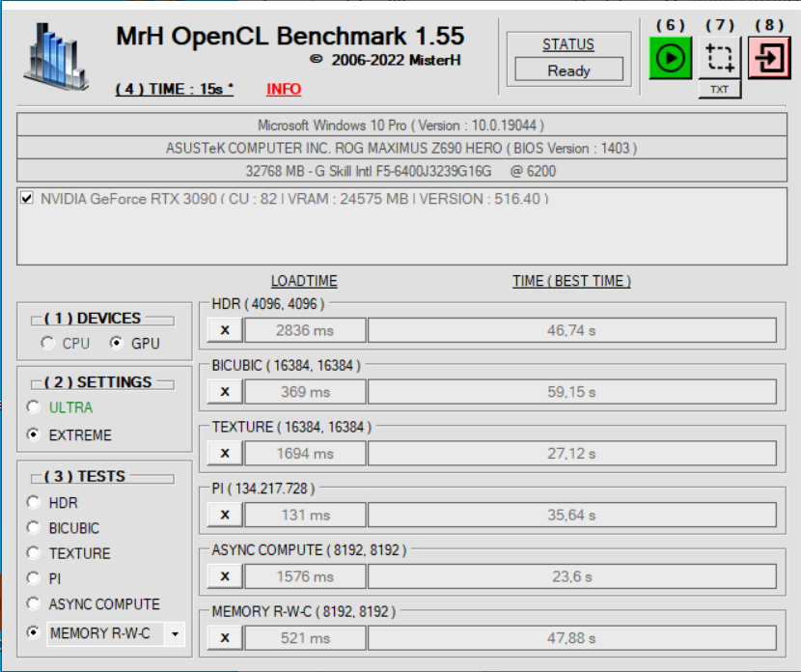Image resolution: width=801 pixels, height=672 pixels.
Task: Click the TEXTURE loadtime field 1694 ms
Action: tap(306, 453)
